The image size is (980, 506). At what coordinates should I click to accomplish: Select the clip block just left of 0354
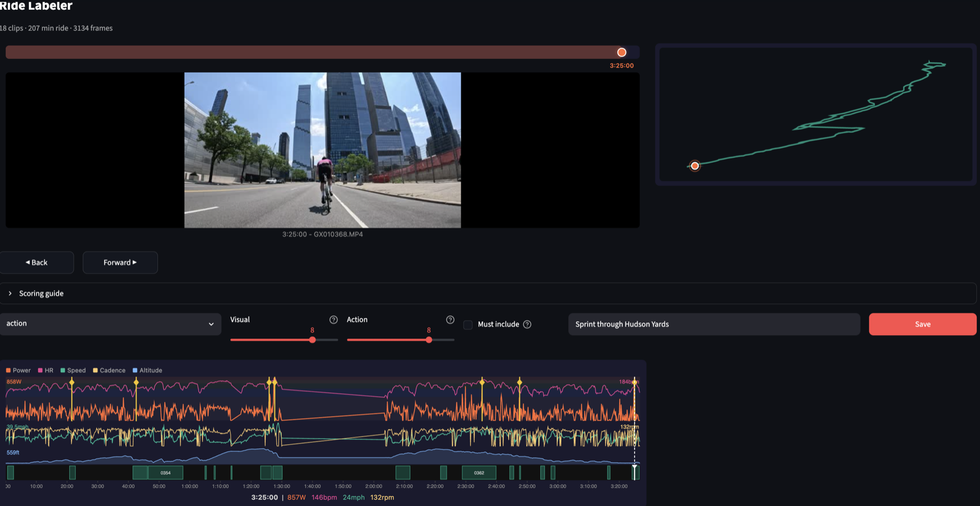[x=140, y=473]
